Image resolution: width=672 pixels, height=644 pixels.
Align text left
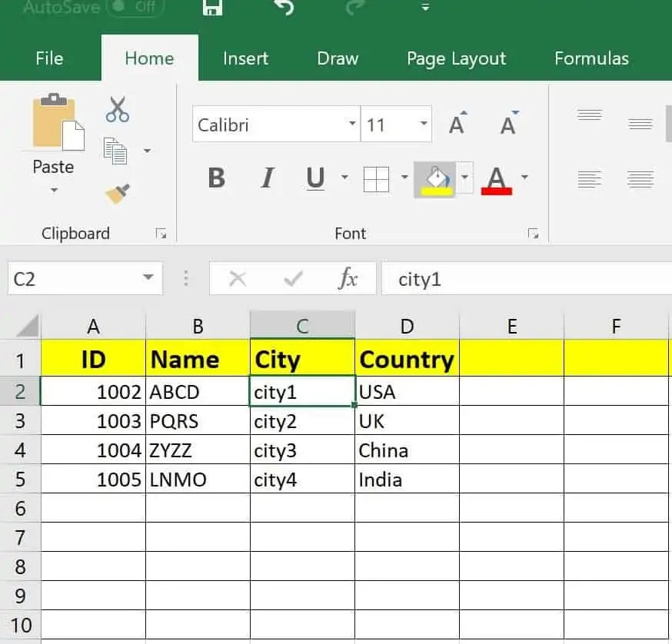pos(589,179)
